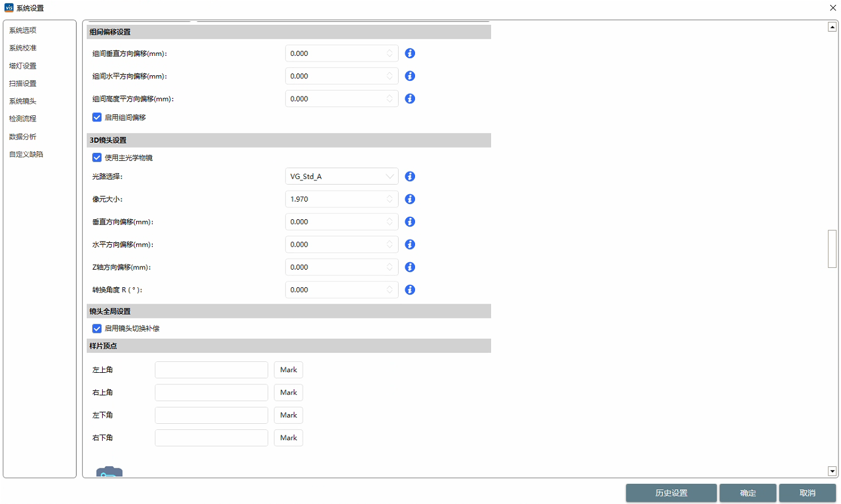Click info icon beside 转换角度 R
This screenshot has width=841, height=504.
410,290
